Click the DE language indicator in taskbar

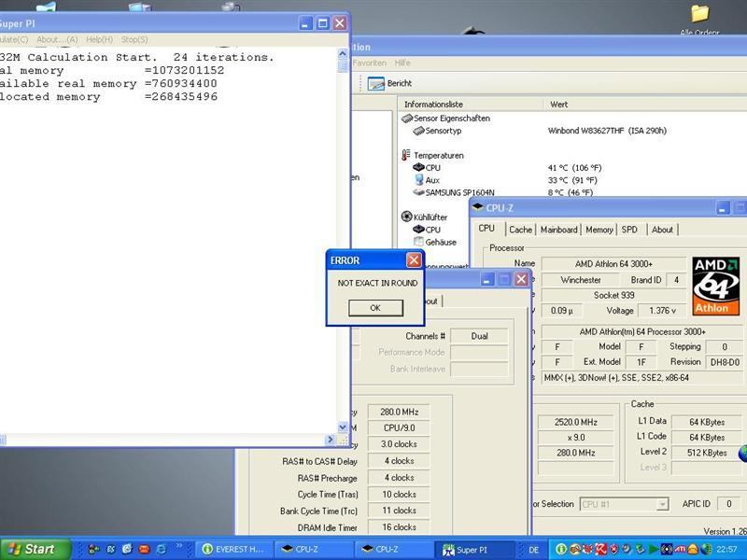click(534, 550)
